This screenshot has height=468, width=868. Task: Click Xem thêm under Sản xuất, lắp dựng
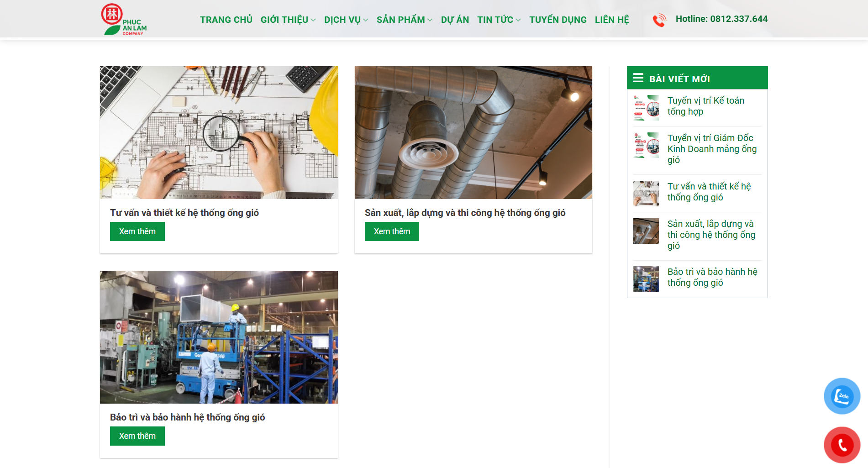pyautogui.click(x=392, y=231)
